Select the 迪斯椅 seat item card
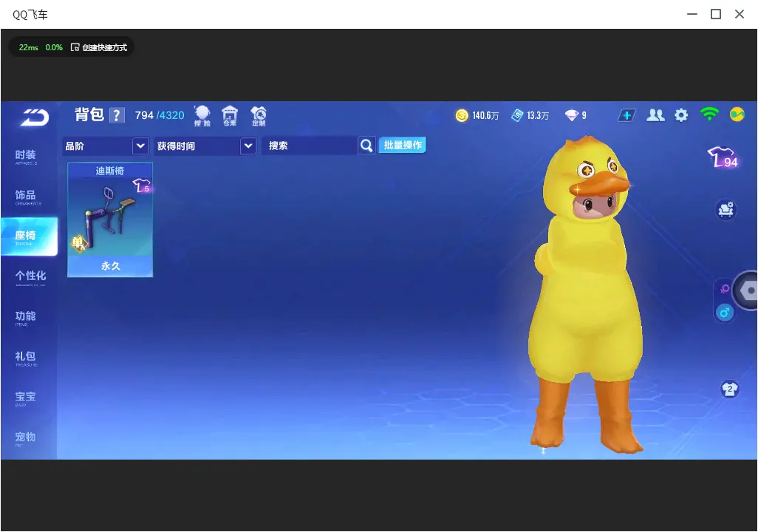Screen dimensions: 758x532 [x=110, y=219]
